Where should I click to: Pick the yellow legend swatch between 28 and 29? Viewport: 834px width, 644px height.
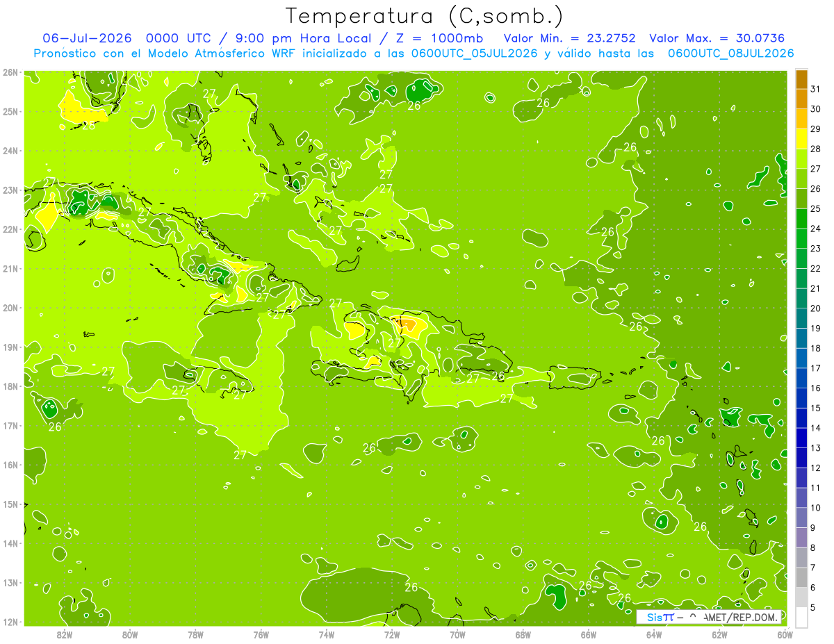tap(801, 139)
